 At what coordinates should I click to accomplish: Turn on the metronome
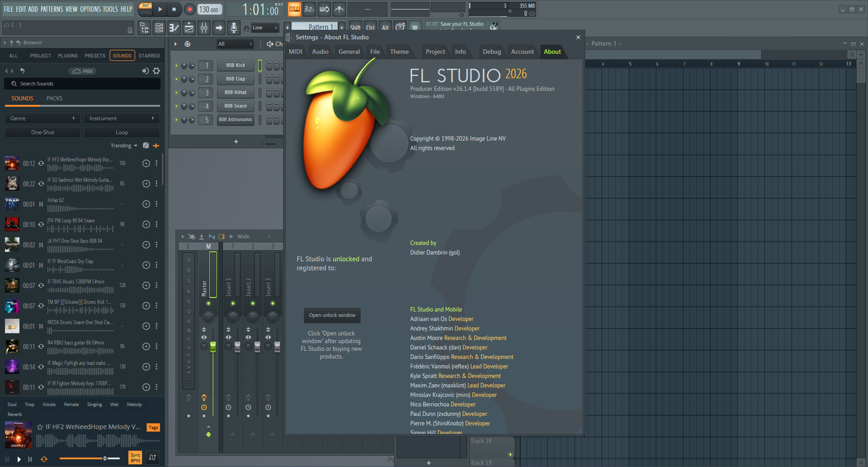pyautogui.click(x=339, y=9)
